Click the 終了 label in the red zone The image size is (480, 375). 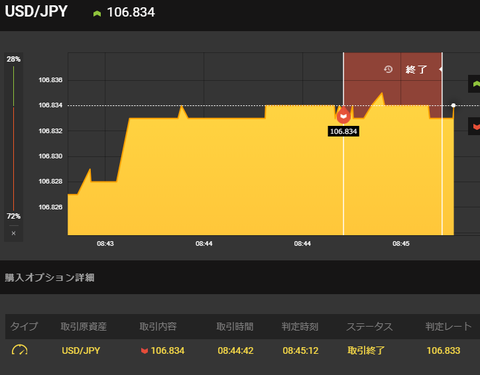click(416, 69)
